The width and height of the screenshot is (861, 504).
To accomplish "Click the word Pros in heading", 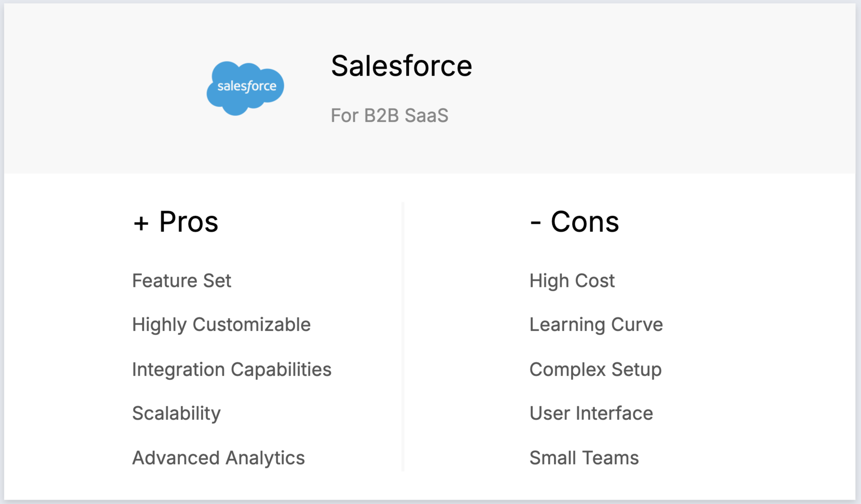I will pos(188,222).
